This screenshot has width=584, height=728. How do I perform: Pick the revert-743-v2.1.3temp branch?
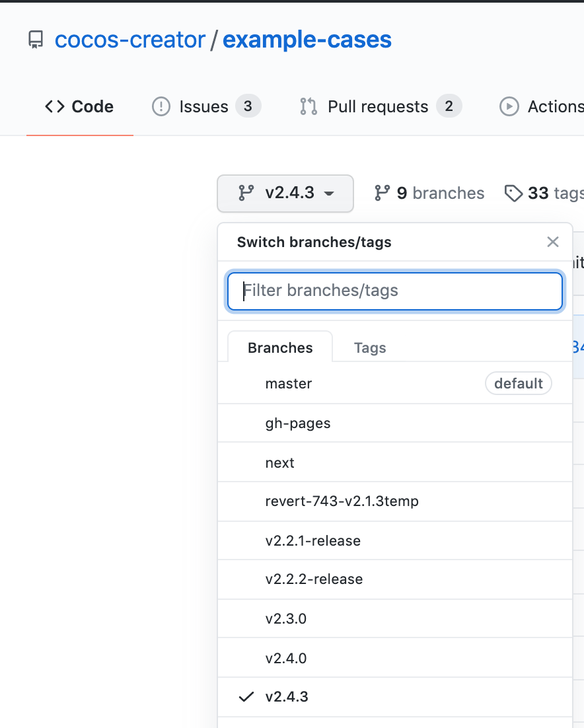[342, 501]
